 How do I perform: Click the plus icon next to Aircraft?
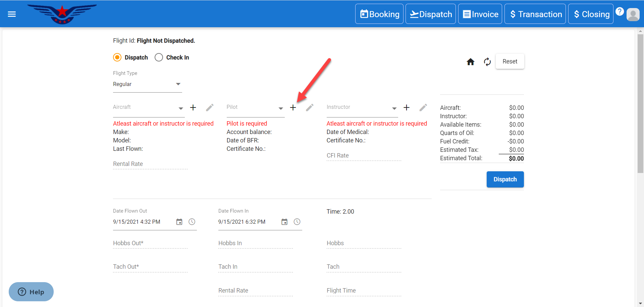point(193,107)
